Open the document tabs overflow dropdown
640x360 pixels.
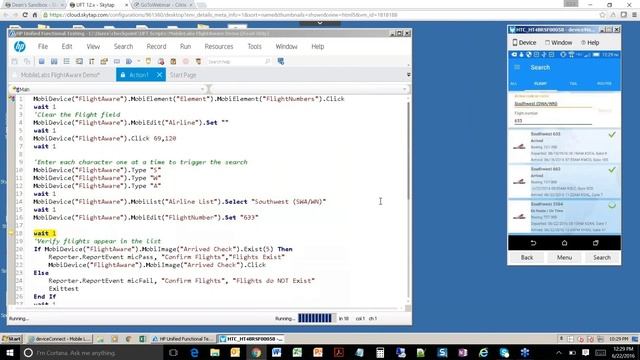point(409,75)
